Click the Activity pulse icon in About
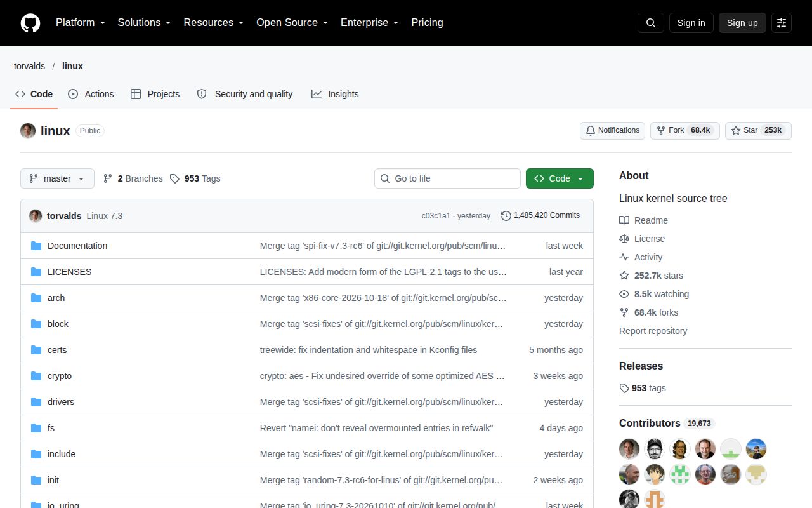The width and height of the screenshot is (812, 508). [x=624, y=257]
